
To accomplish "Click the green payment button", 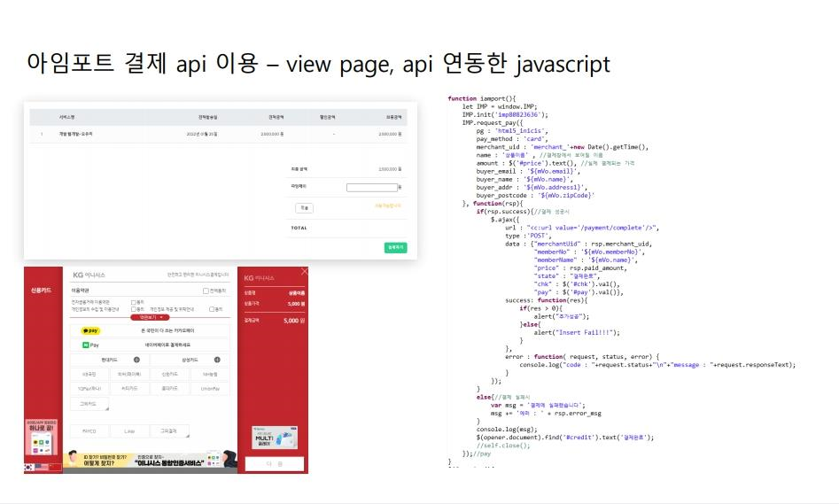I will (395, 248).
